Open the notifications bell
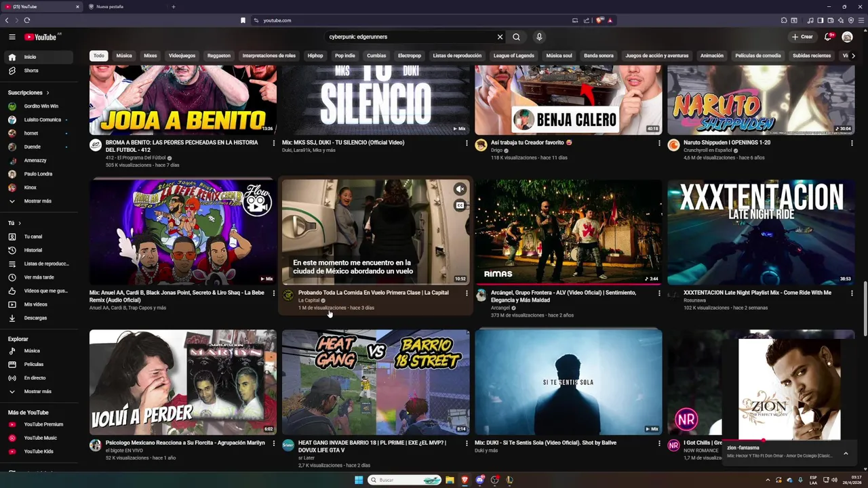This screenshot has height=488, width=868. tap(828, 37)
